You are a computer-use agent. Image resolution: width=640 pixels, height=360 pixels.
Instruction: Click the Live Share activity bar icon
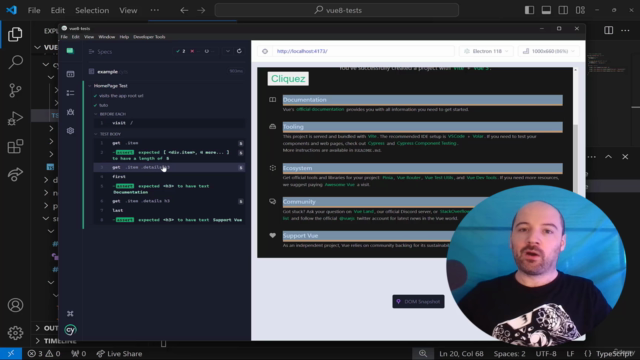[x=15, y=174]
